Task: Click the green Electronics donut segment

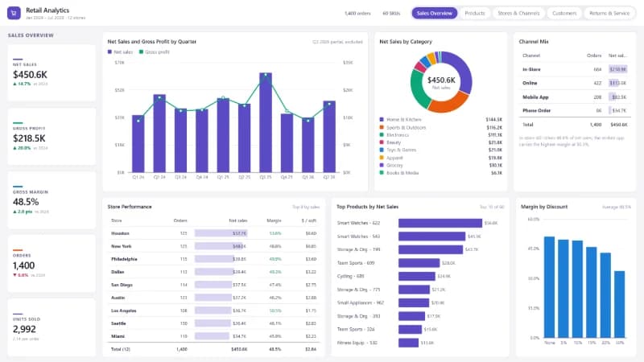Action: pyautogui.click(x=419, y=88)
